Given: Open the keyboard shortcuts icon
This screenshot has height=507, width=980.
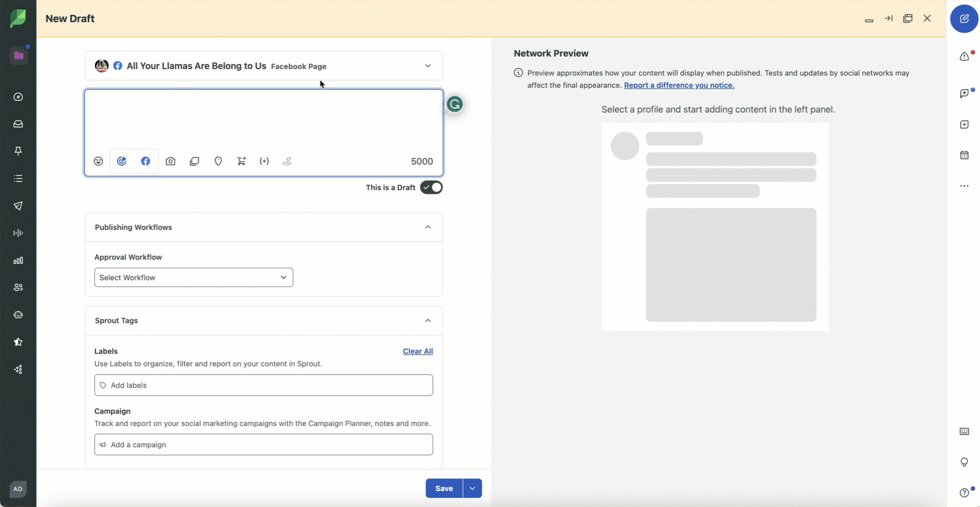Looking at the screenshot, I should click(965, 431).
